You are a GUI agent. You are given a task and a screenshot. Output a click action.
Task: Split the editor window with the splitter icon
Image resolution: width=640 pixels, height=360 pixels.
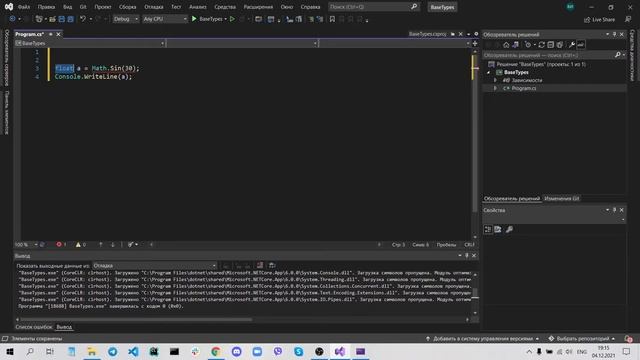pos(475,43)
